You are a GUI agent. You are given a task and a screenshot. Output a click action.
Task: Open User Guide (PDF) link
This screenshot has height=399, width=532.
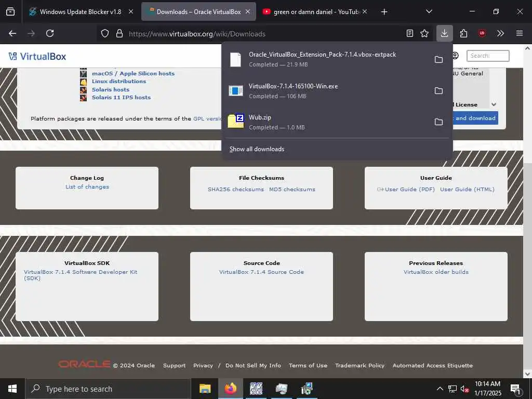409,189
